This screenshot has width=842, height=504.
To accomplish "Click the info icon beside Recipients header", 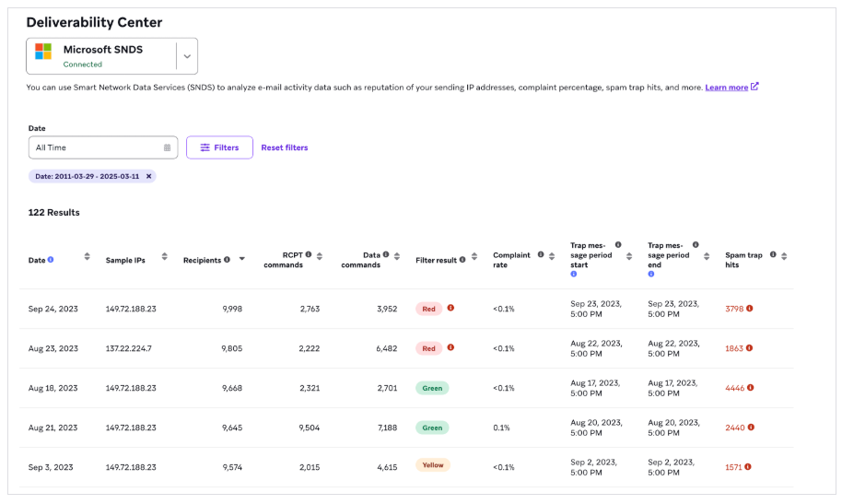I will (227, 260).
